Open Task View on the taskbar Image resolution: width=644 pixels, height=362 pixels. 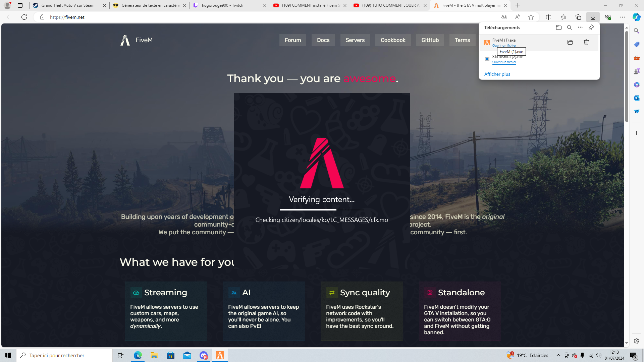point(120,355)
